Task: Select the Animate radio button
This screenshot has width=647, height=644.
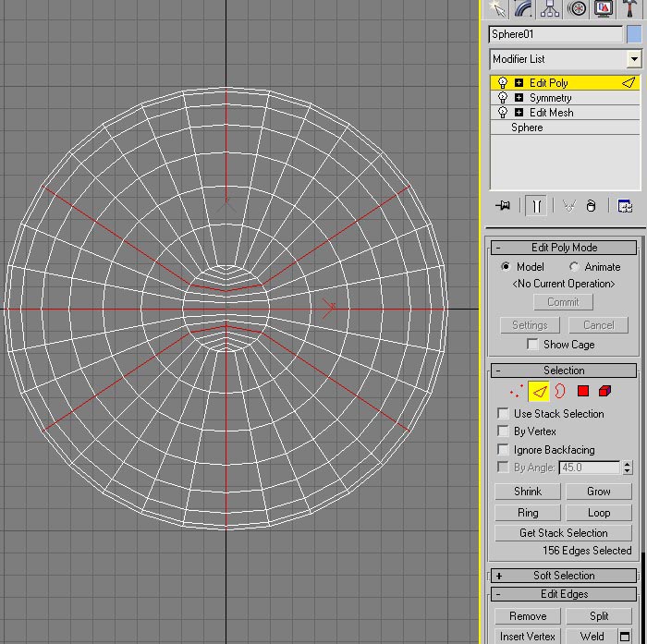Action: point(574,266)
